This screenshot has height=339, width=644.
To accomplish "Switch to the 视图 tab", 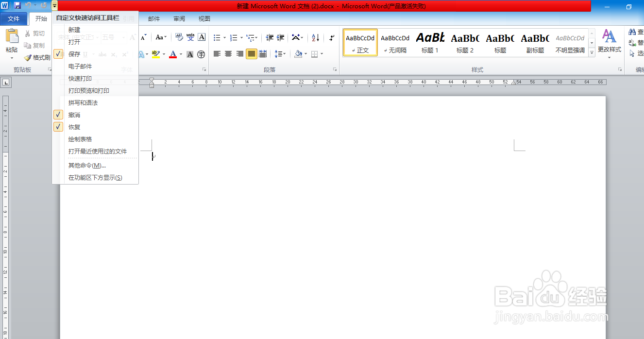I will click(x=204, y=19).
